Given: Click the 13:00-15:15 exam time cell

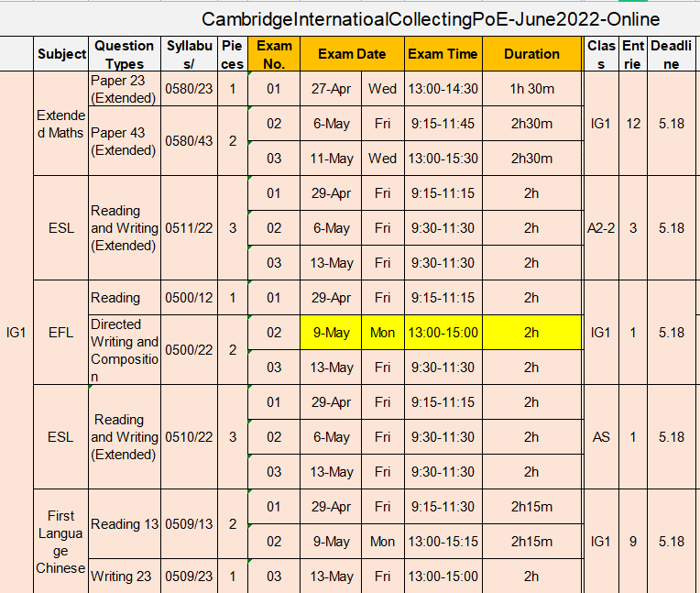Looking at the screenshot, I should [443, 542].
